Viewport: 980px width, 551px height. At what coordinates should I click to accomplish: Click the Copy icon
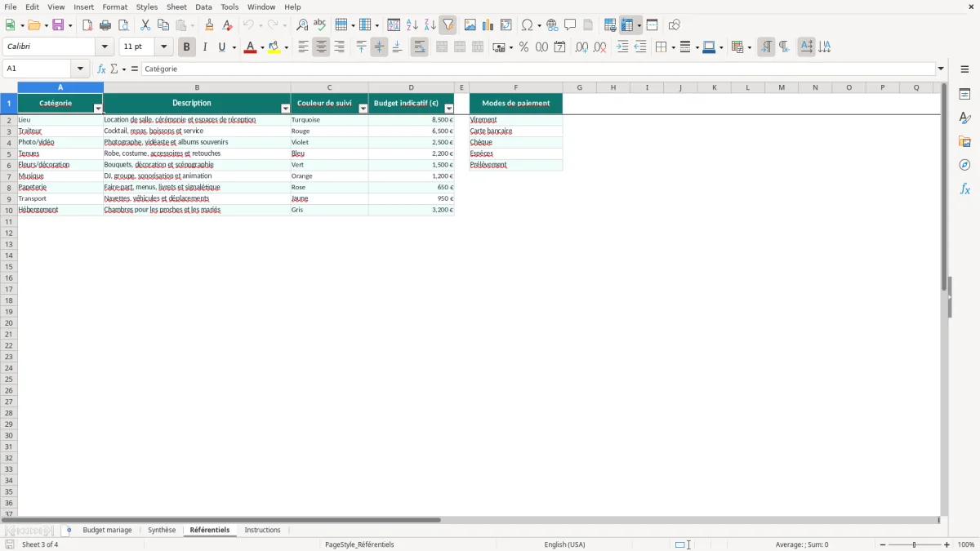[x=163, y=25]
